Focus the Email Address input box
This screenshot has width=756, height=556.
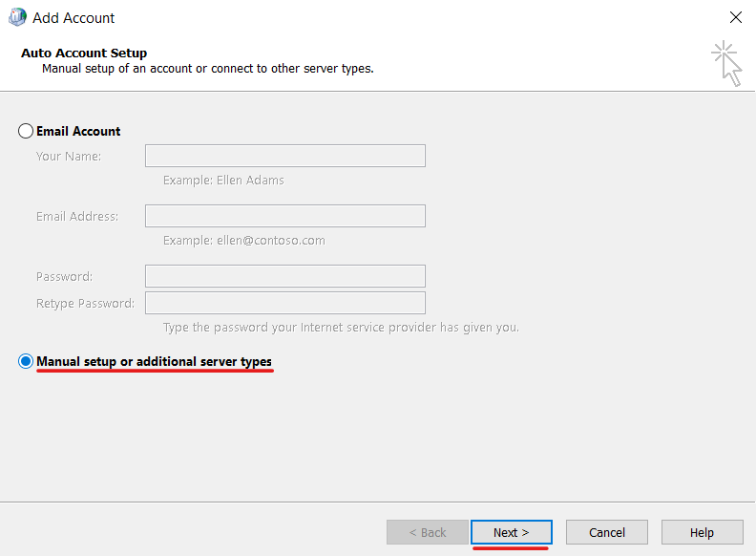coord(284,216)
